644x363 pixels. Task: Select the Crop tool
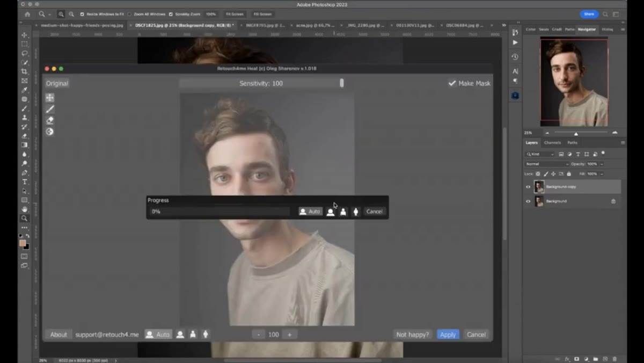click(x=25, y=71)
